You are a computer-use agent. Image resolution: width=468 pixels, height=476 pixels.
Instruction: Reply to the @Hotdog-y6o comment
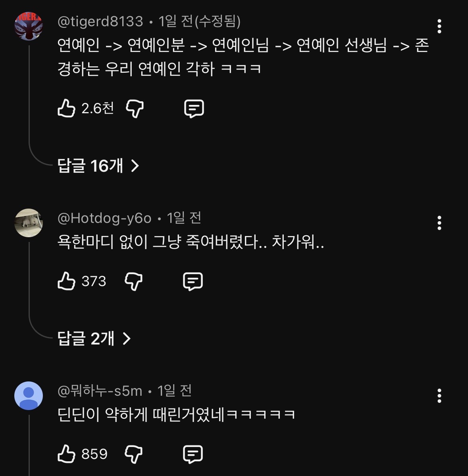[x=193, y=281]
